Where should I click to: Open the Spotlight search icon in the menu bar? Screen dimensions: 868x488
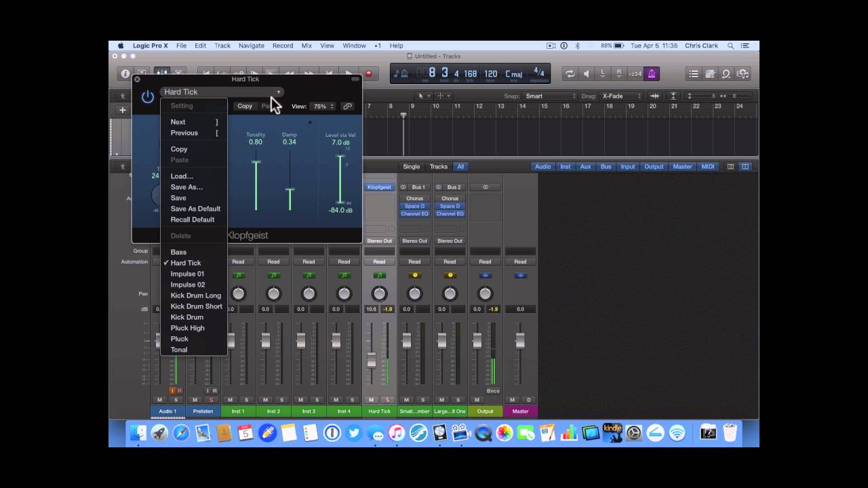click(731, 46)
